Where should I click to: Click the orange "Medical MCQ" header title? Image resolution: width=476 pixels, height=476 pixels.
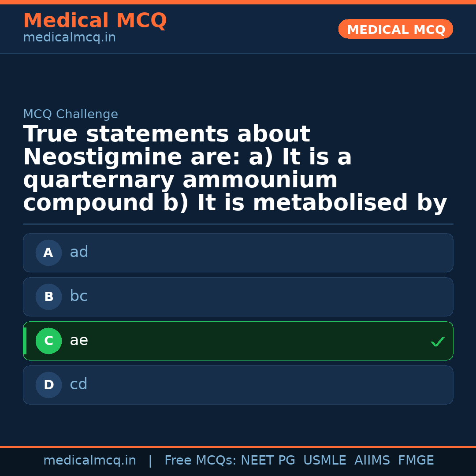coord(95,21)
